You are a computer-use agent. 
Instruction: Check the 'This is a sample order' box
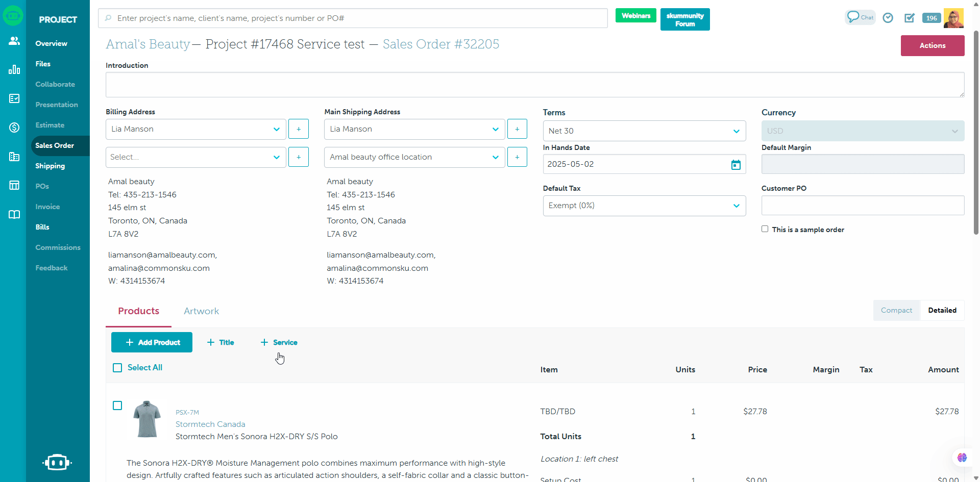point(765,229)
